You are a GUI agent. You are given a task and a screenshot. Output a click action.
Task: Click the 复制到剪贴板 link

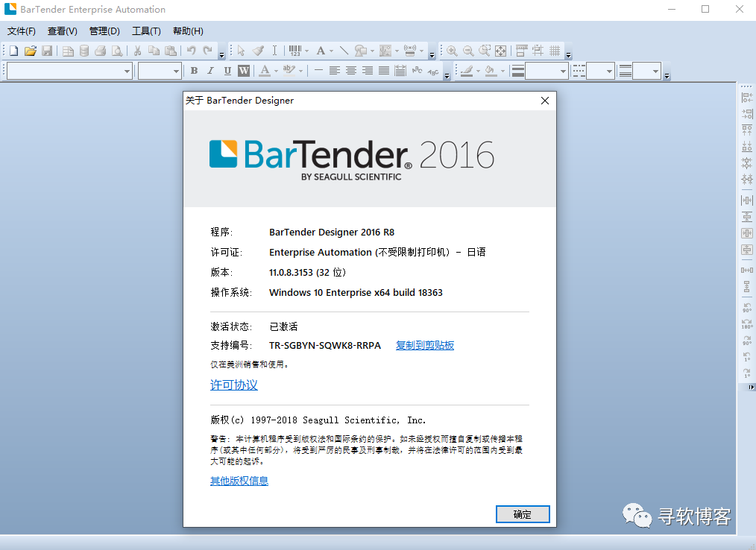[424, 345]
